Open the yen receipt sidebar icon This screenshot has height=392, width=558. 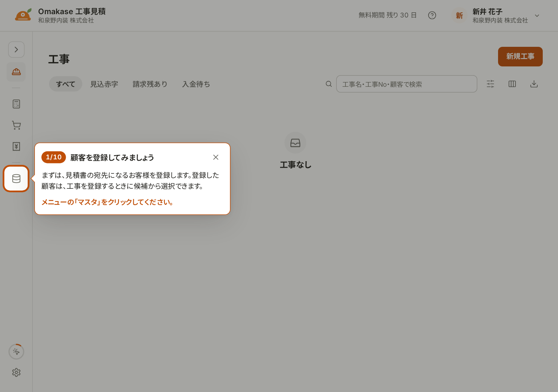pyautogui.click(x=16, y=146)
